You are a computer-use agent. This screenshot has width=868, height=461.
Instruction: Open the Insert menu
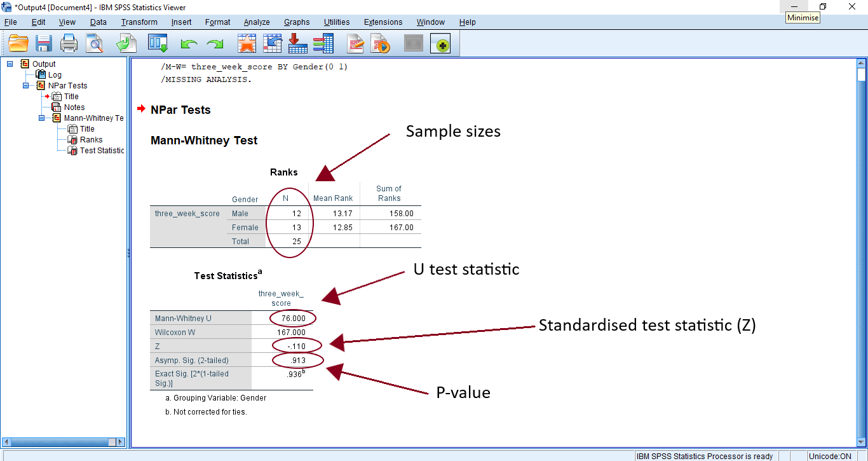coord(181,22)
